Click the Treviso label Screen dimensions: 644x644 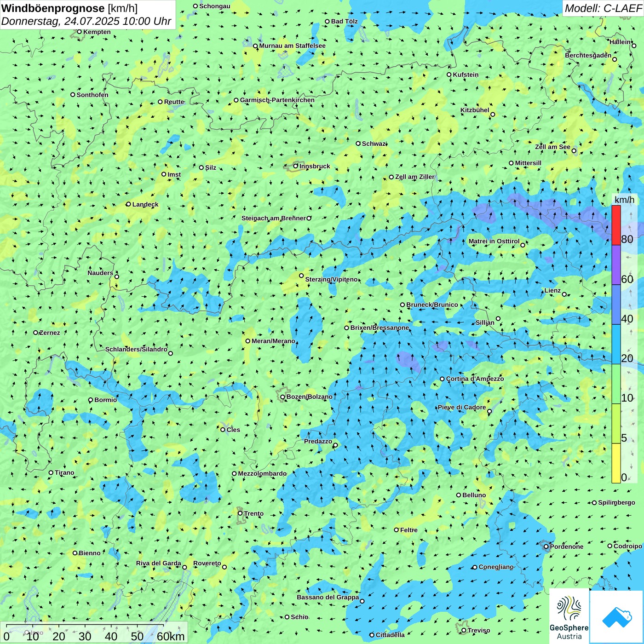point(479,630)
